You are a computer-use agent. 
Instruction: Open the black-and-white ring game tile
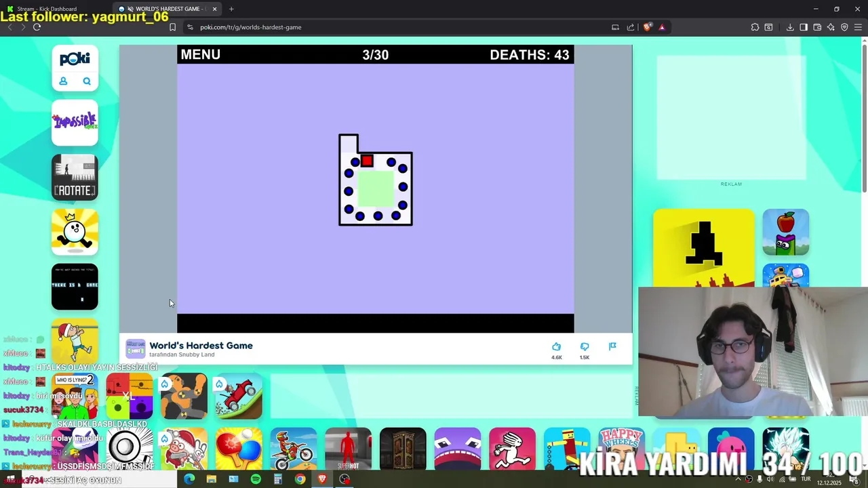tap(130, 449)
